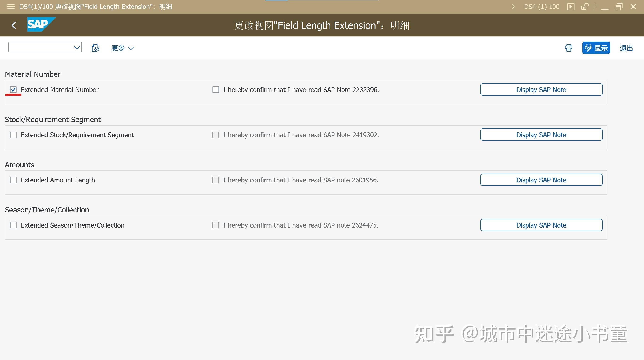Screen dimensions: 644x360
Task: Enable Extended Amount Length
Action: (13, 180)
